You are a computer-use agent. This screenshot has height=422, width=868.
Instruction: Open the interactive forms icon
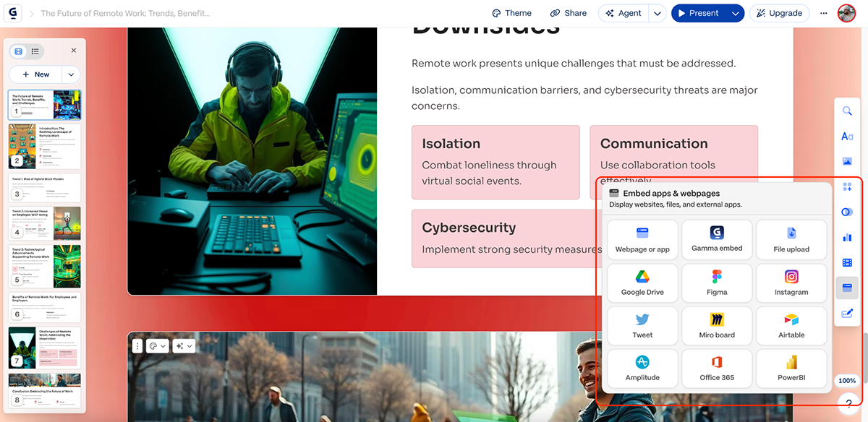[847, 313]
